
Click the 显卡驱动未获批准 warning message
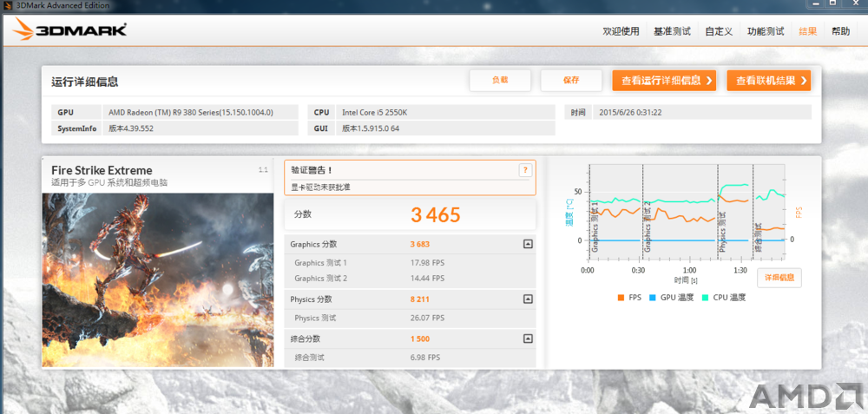pyautogui.click(x=320, y=187)
